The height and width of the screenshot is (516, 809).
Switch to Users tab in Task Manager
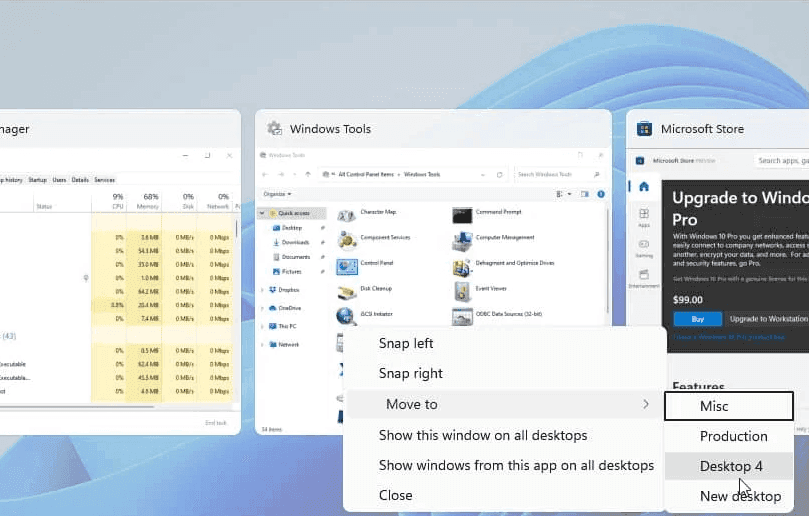pyautogui.click(x=59, y=180)
